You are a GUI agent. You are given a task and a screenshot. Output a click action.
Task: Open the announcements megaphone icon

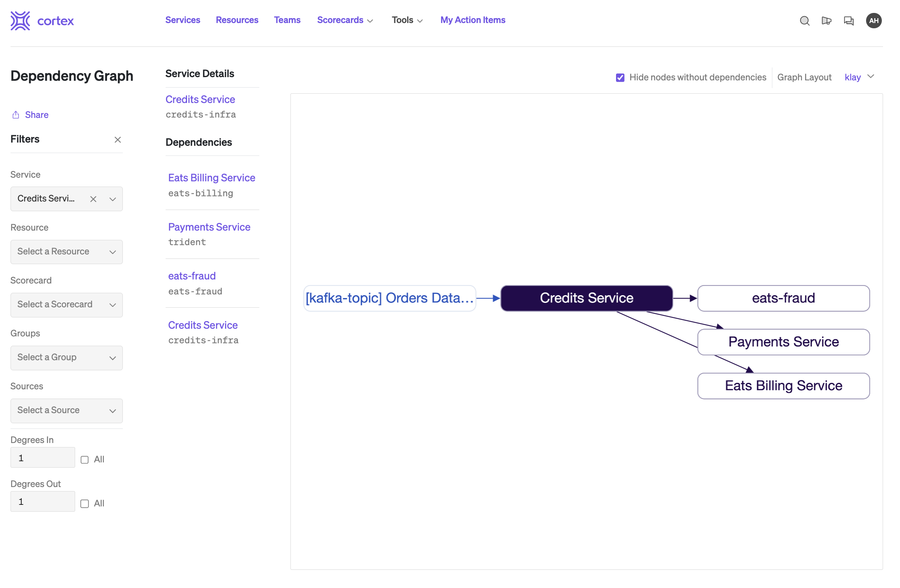826,21
